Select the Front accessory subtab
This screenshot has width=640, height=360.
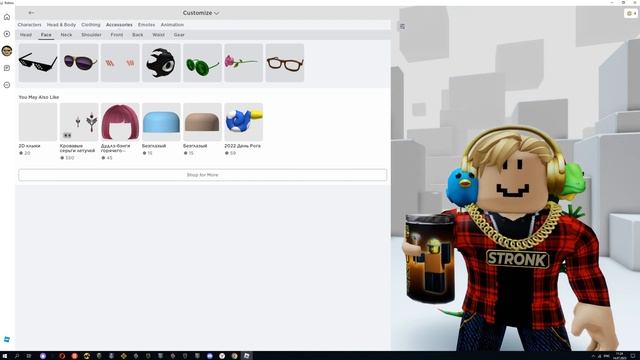117,35
